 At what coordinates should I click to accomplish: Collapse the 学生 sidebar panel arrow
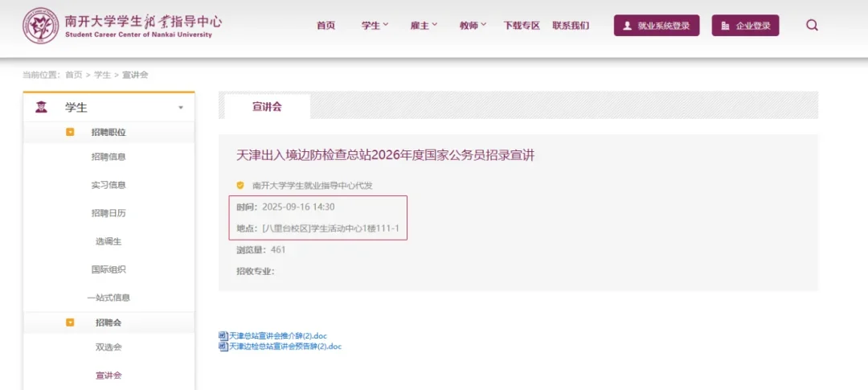pyautogui.click(x=181, y=108)
